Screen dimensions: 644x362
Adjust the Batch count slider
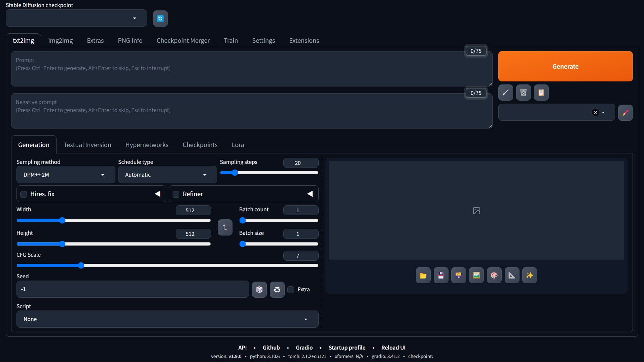pos(279,220)
